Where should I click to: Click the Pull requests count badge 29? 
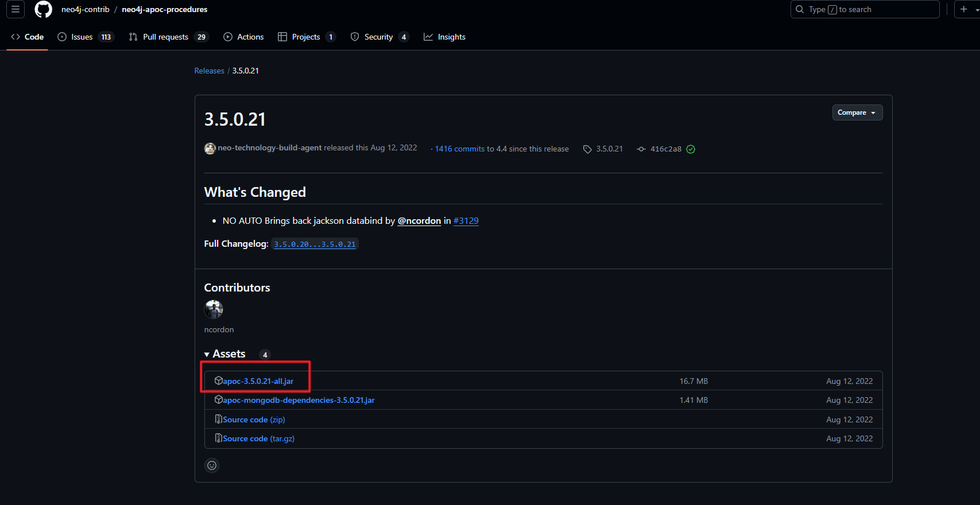tap(202, 37)
